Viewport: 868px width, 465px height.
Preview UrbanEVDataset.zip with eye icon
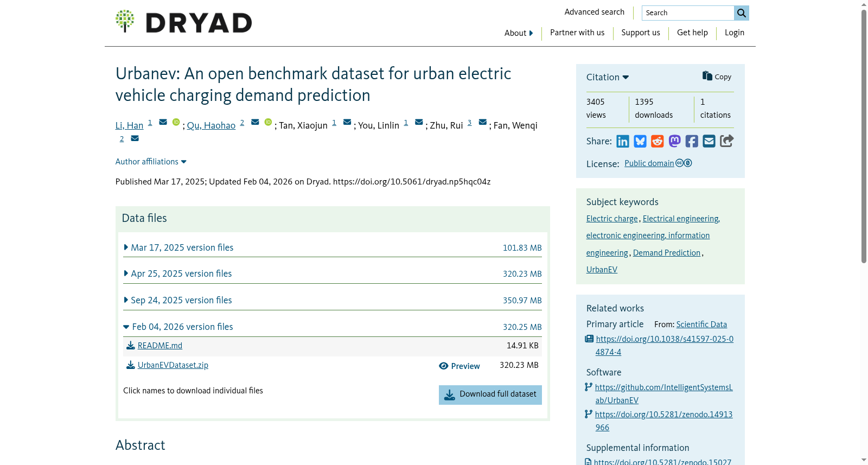[459, 366]
